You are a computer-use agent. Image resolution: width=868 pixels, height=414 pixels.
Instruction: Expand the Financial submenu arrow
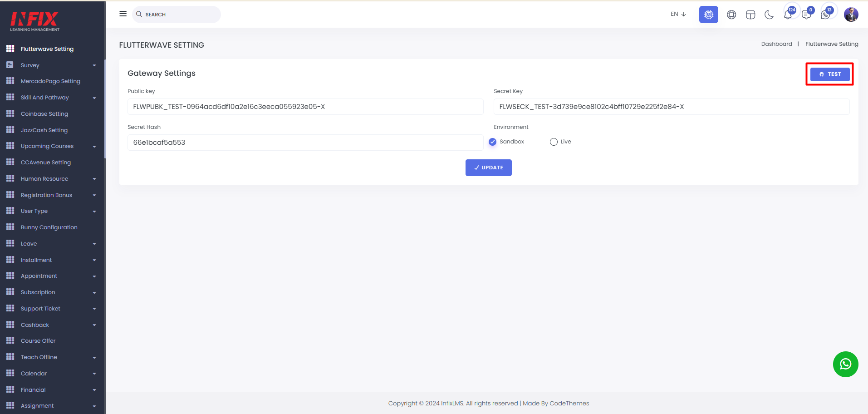tap(94, 390)
